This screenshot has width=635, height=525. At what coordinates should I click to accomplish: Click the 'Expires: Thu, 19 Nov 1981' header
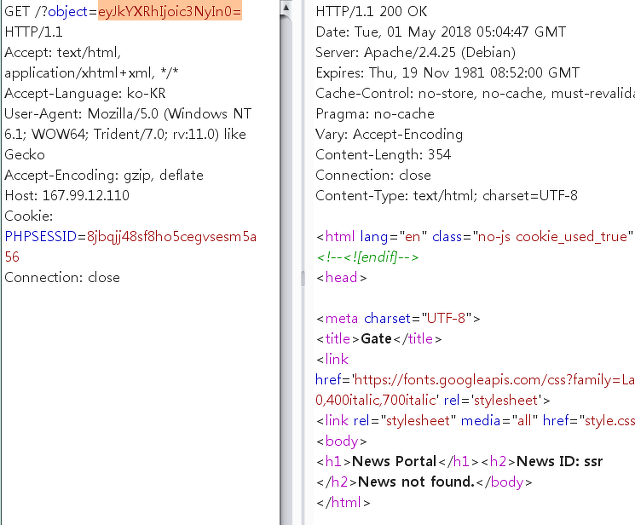[447, 73]
